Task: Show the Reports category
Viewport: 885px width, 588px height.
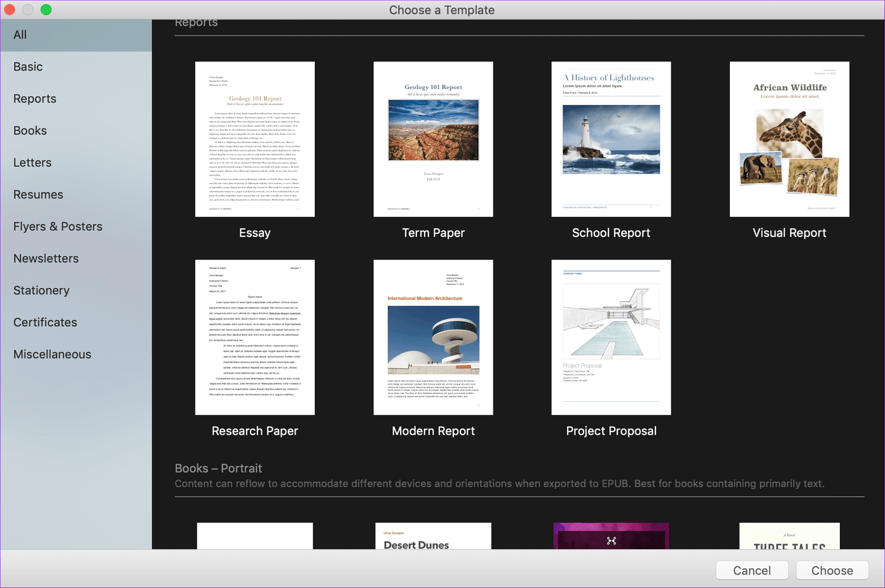Action: pyautogui.click(x=76, y=99)
